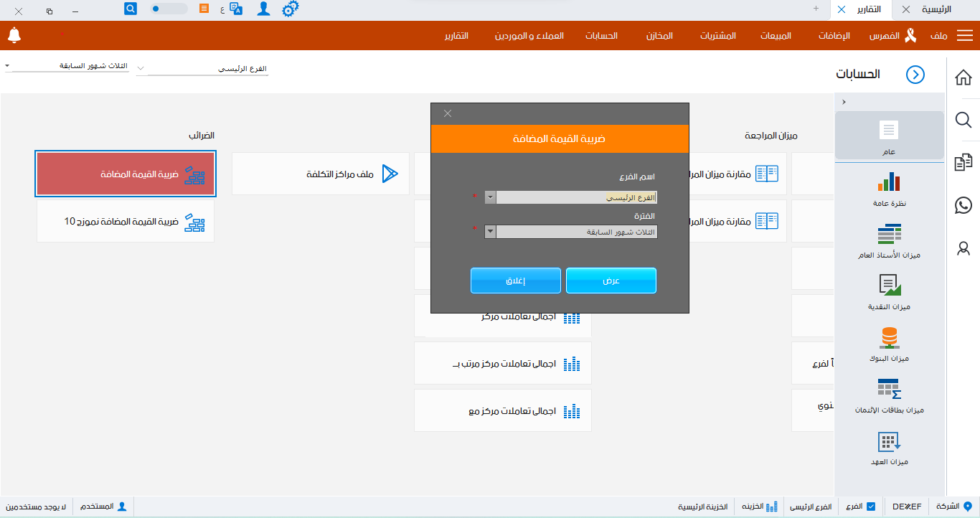Click the blue back arrow beside الحسابات
The height and width of the screenshot is (518, 980).
point(915,75)
